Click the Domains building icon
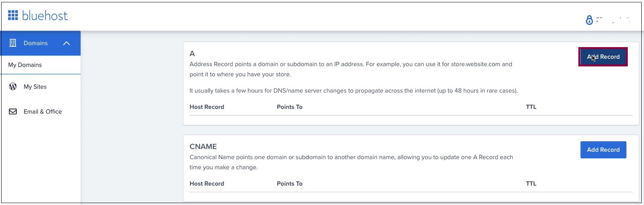The width and height of the screenshot is (644, 205). (x=13, y=43)
